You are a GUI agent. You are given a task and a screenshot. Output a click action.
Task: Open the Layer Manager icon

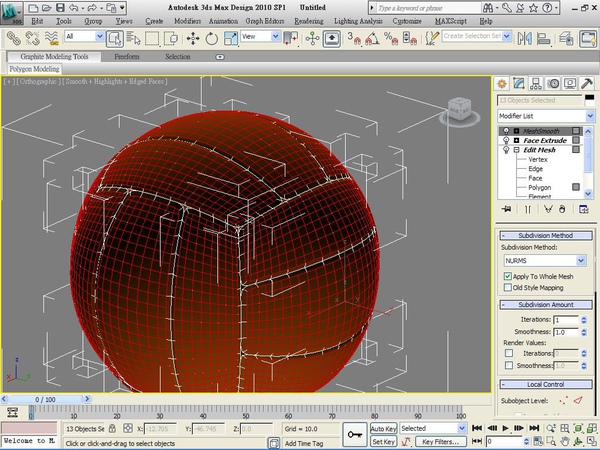(x=566, y=38)
